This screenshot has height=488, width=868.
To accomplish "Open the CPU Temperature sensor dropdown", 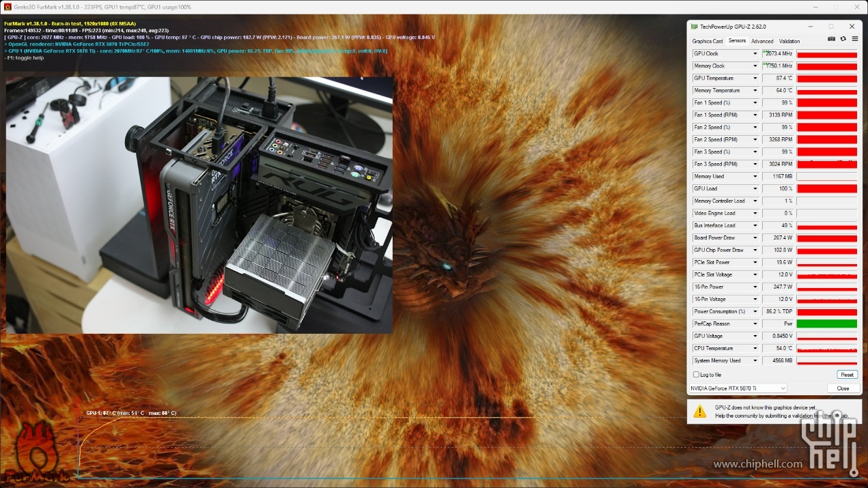I will point(755,349).
